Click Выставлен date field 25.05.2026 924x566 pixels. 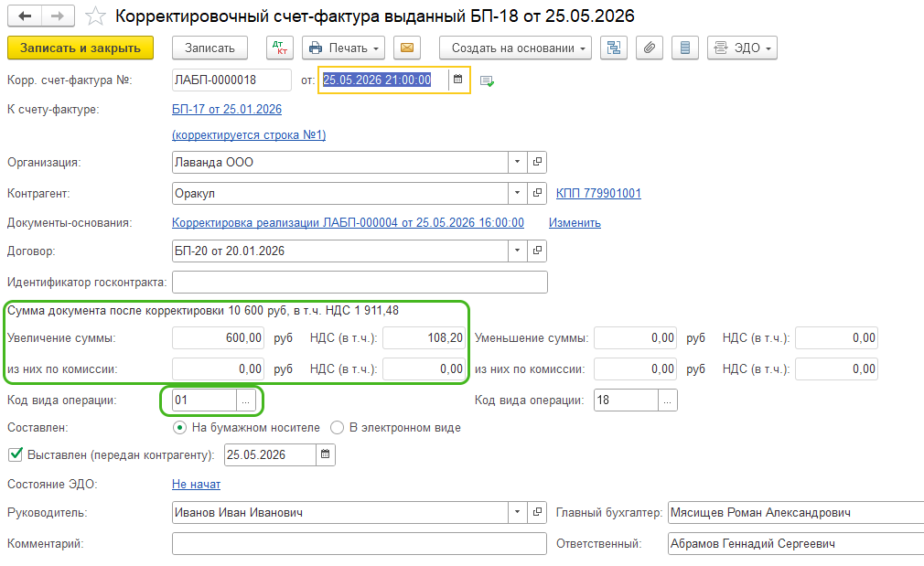click(x=271, y=454)
